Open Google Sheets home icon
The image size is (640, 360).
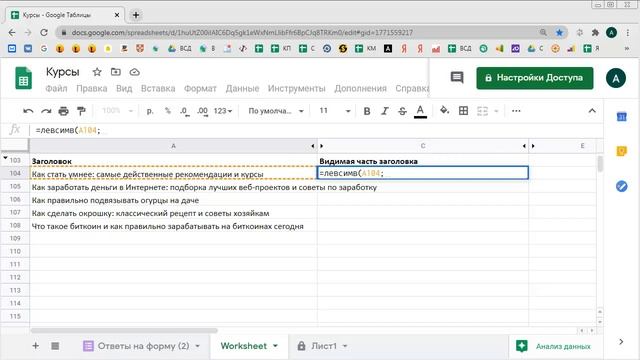(x=24, y=78)
